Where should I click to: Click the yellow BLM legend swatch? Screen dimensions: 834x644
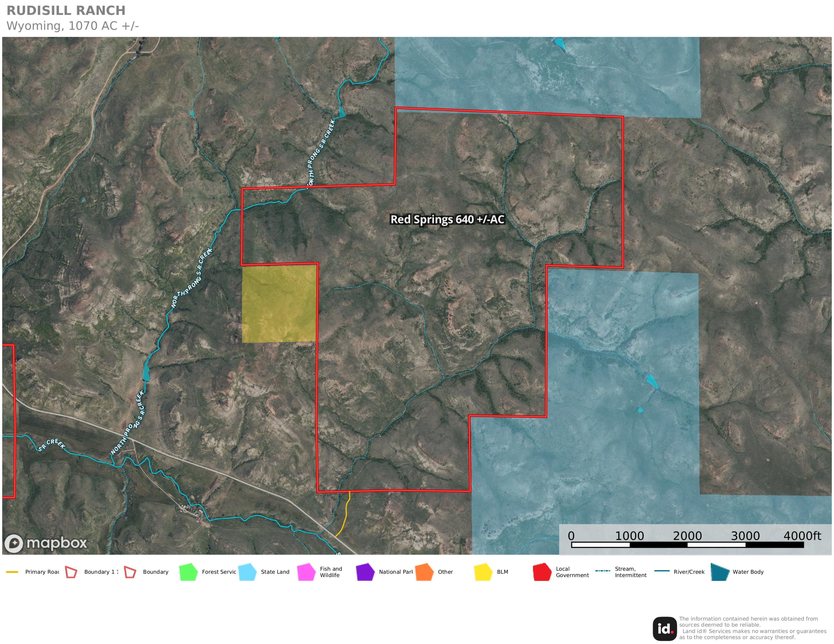coord(483,572)
